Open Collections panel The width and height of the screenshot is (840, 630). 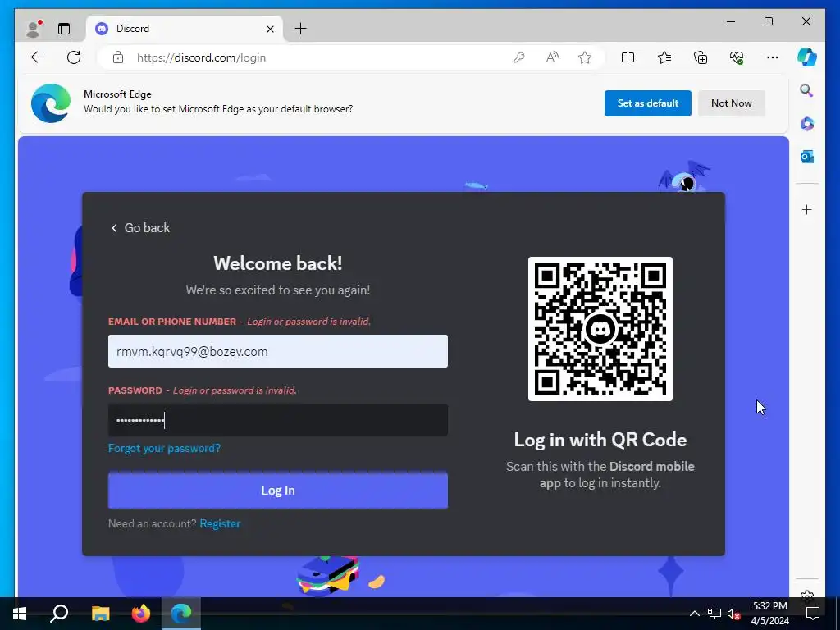click(x=701, y=57)
